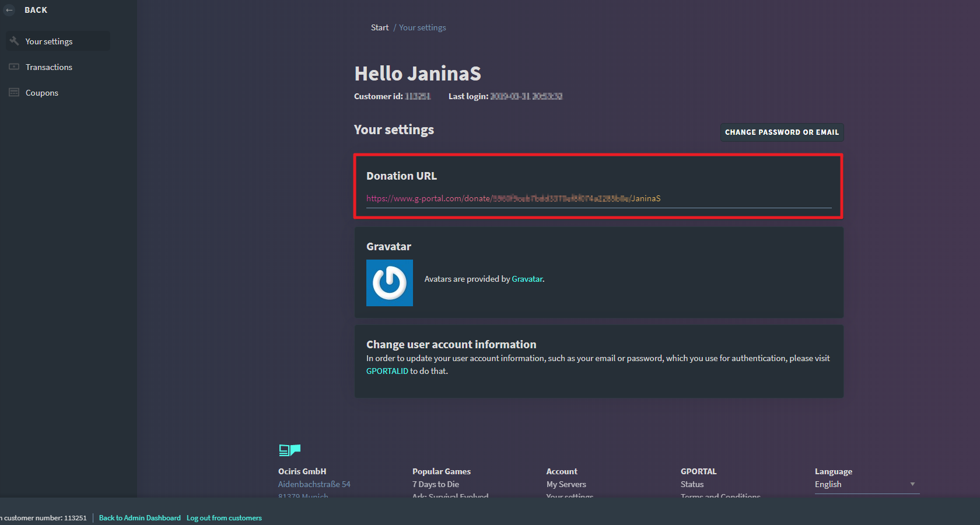Click the back arrow icon
980x525 pixels.
[x=9, y=10]
